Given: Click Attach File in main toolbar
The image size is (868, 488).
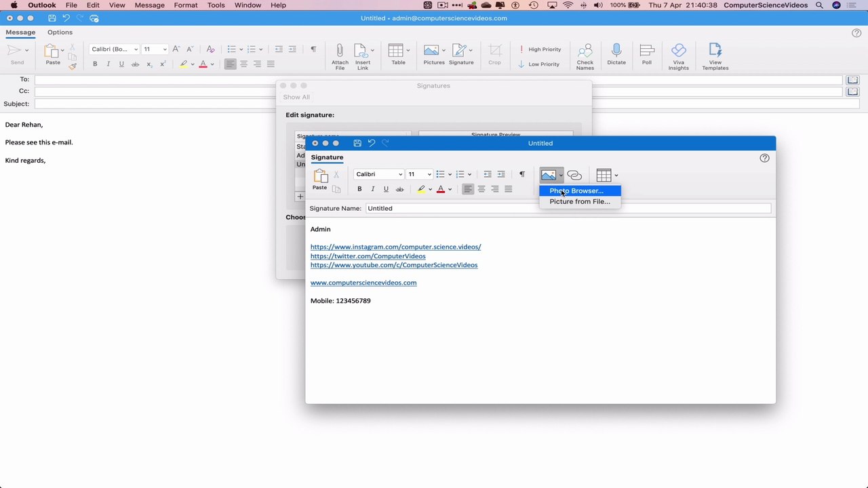Looking at the screenshot, I should pyautogui.click(x=340, y=56).
